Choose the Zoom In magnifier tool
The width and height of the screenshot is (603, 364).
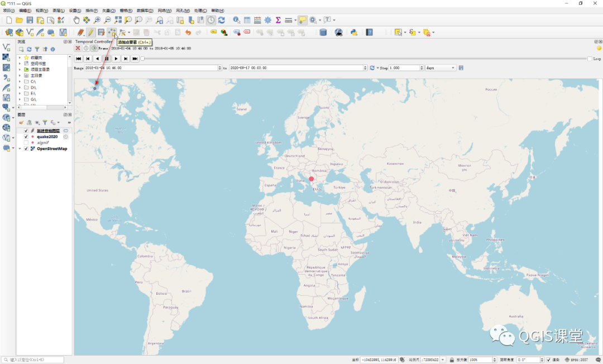[x=97, y=20]
